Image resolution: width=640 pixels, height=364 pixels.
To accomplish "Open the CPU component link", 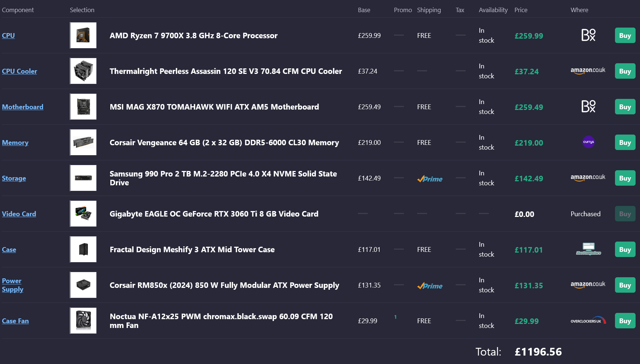I will pyautogui.click(x=8, y=36).
